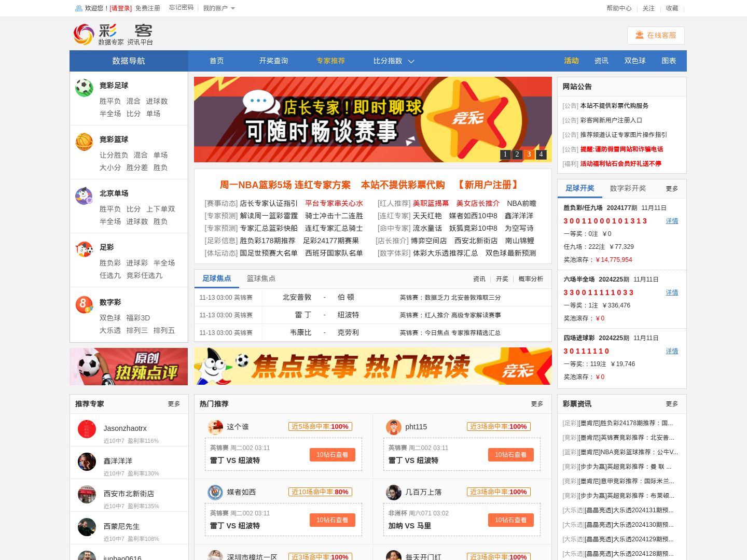Open 数据导航 sidebar header
This screenshot has height=560, width=747.
point(129,61)
